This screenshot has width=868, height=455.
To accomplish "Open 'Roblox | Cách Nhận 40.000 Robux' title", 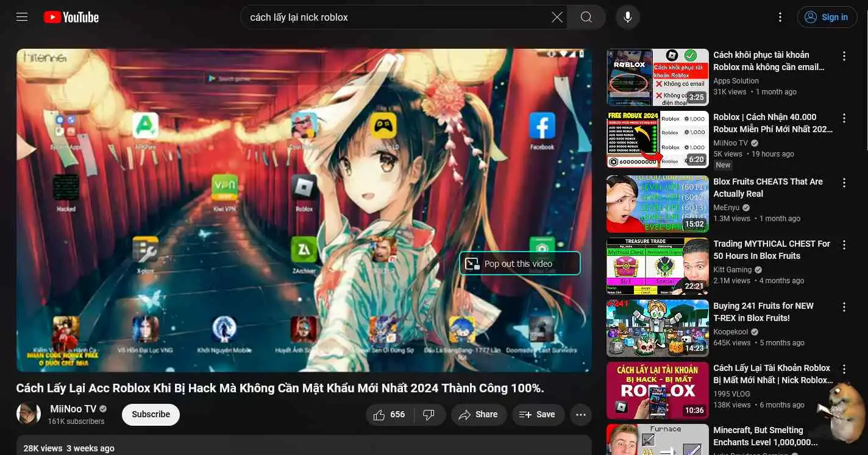I will click(772, 123).
